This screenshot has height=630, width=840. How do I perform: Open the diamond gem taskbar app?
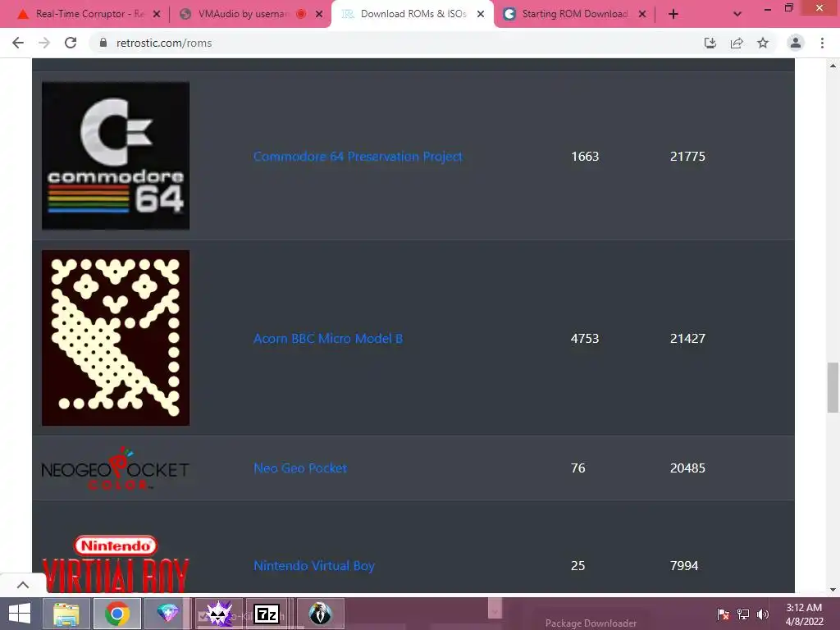pyautogui.click(x=167, y=614)
